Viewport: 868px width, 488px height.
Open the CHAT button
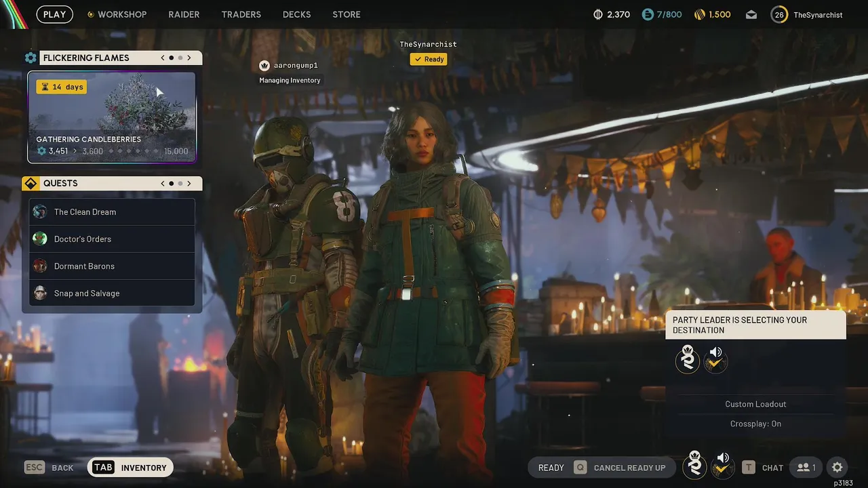coord(764,468)
